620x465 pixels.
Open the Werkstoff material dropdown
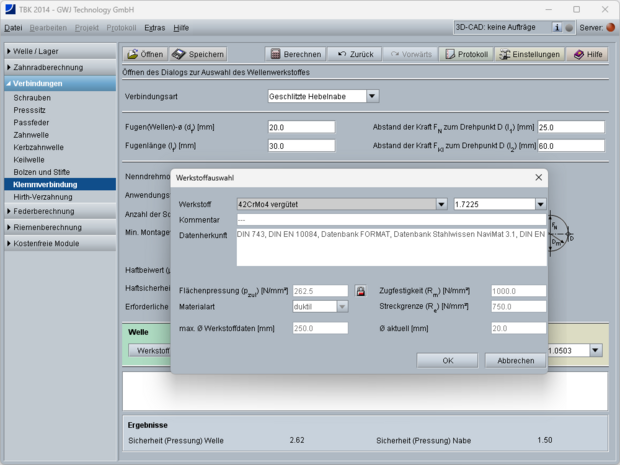(441, 204)
